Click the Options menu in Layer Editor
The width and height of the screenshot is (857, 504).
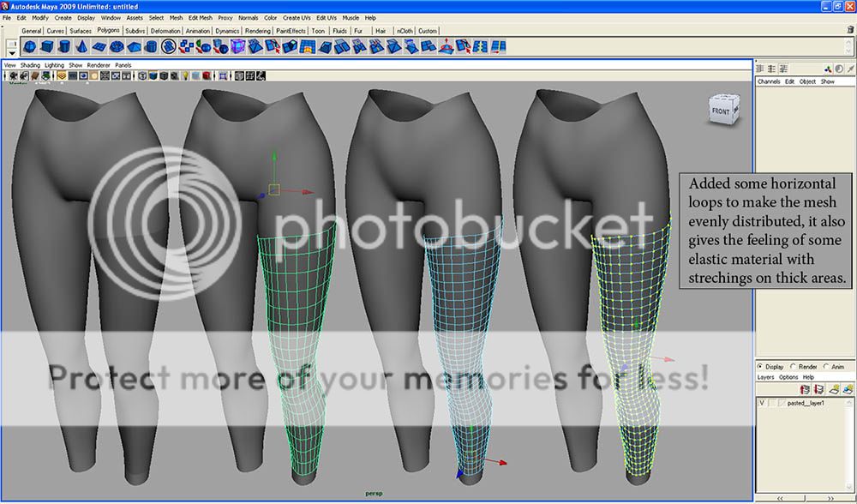pos(788,377)
